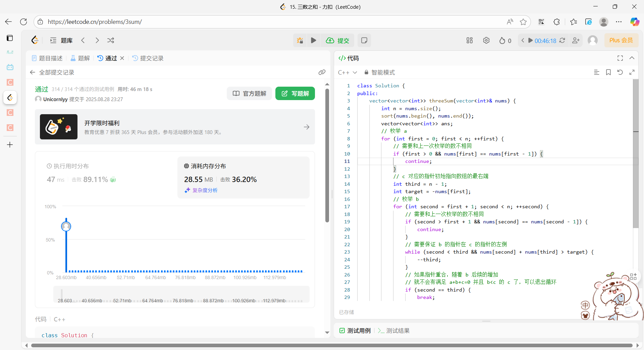Open the 题库 problem list
Viewport: 644px width, 350px height.
61,40
